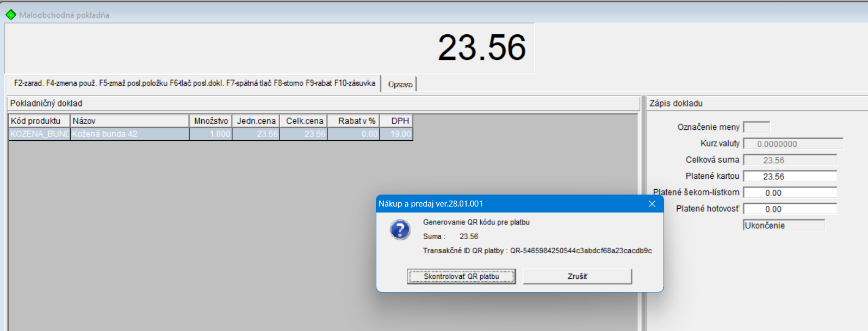868x331 pixels.
Task: Click the blue question mark dialog icon
Action: pos(400,229)
